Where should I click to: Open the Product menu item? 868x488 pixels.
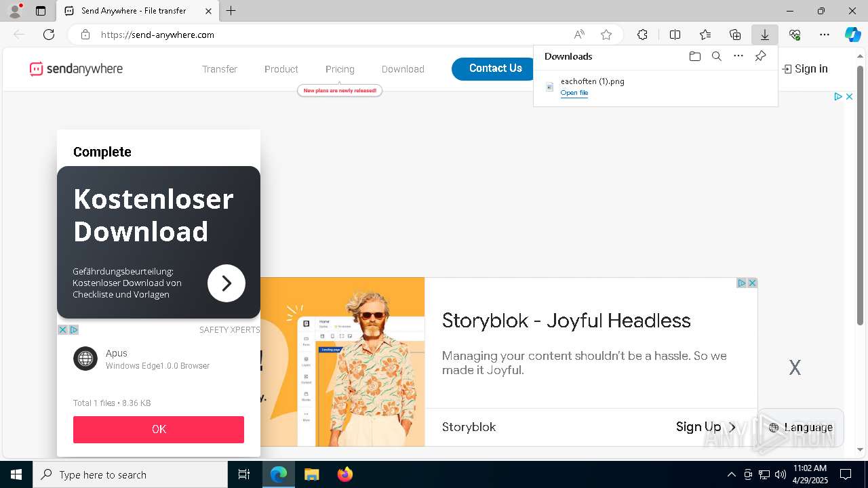[281, 69]
